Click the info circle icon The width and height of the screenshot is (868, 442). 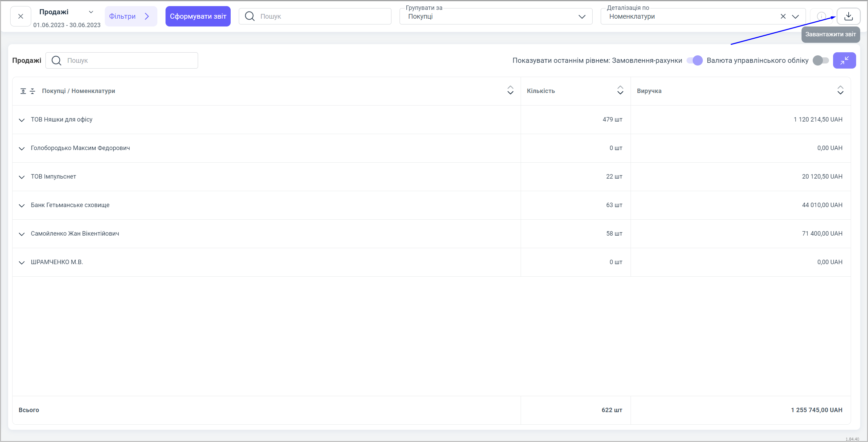tap(821, 16)
